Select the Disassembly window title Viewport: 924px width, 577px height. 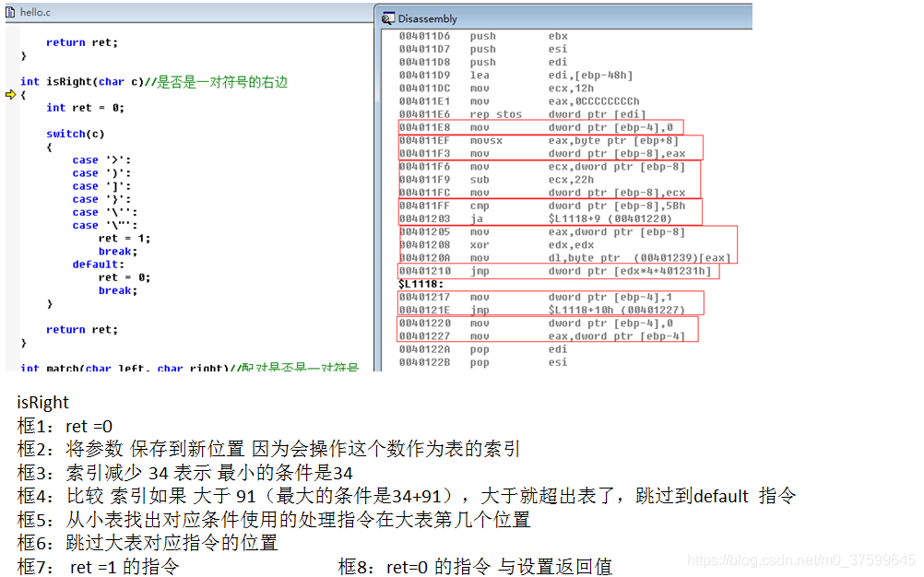(x=427, y=18)
